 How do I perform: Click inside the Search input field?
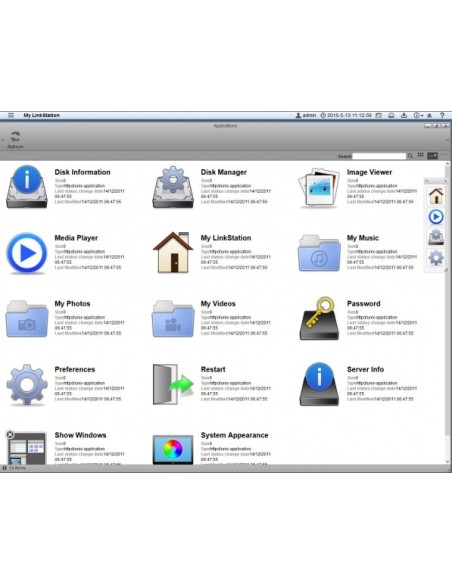click(x=379, y=156)
